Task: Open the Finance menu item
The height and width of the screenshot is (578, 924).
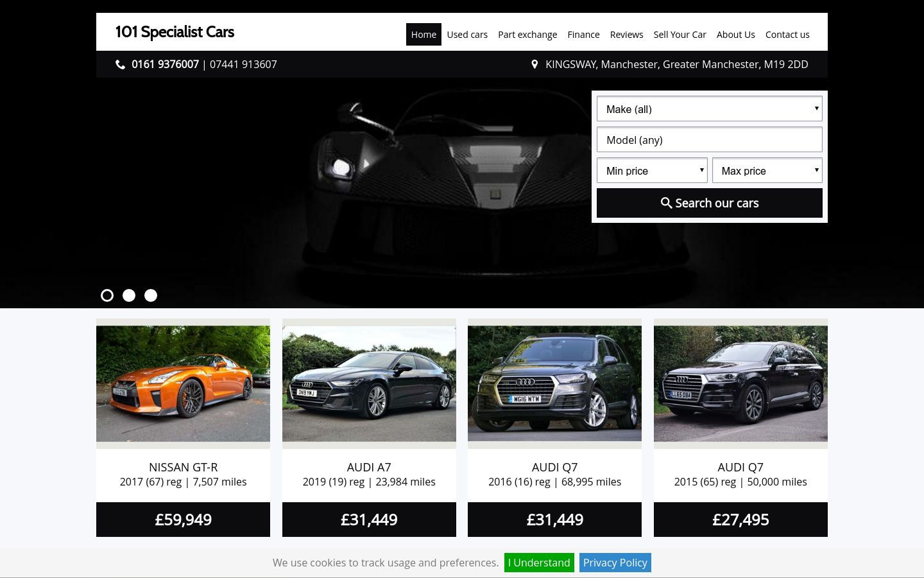Action: coord(583,35)
